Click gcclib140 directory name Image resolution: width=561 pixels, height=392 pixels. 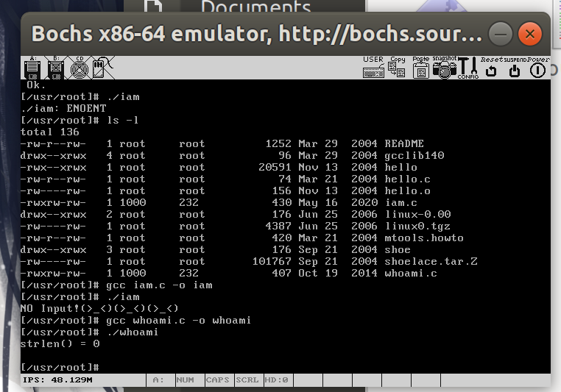tap(414, 155)
